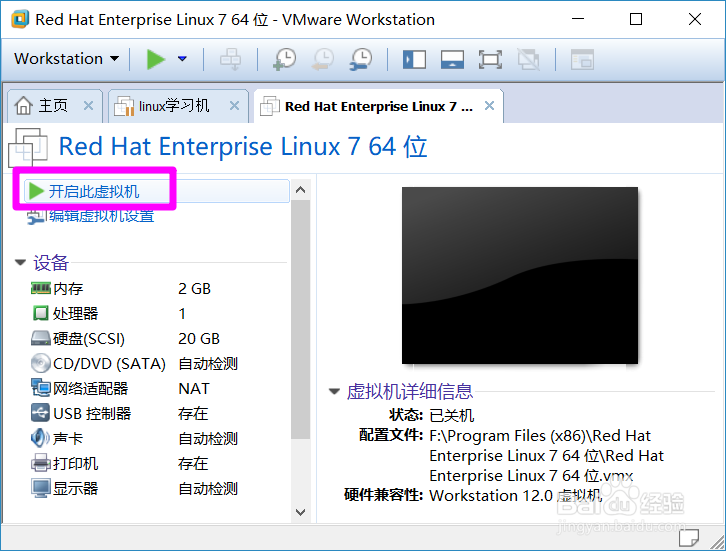Click the NAT network value

point(194,389)
